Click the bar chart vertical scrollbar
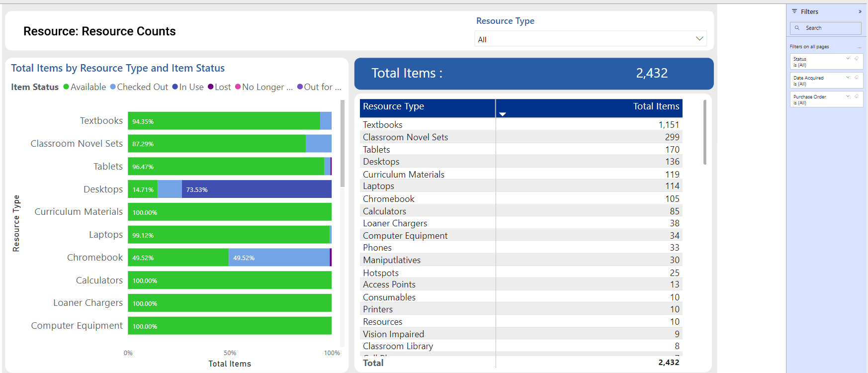 click(342, 143)
